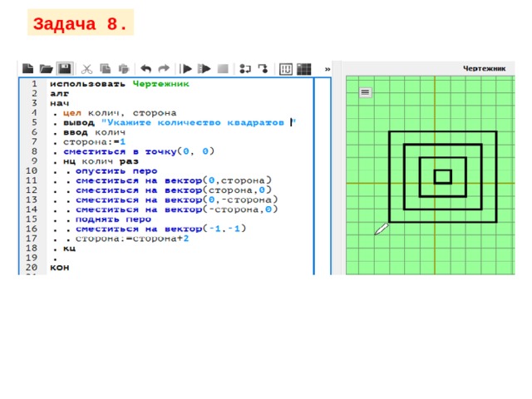Select line number 1 in the gutter
This screenshot has height=399, width=532.
(x=34, y=83)
